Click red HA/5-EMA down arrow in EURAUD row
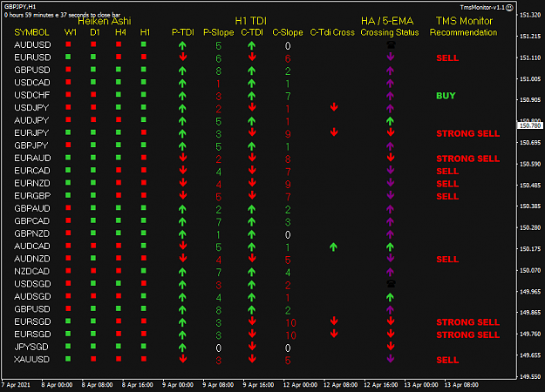Screen dimensions: 545x392 click(391, 158)
